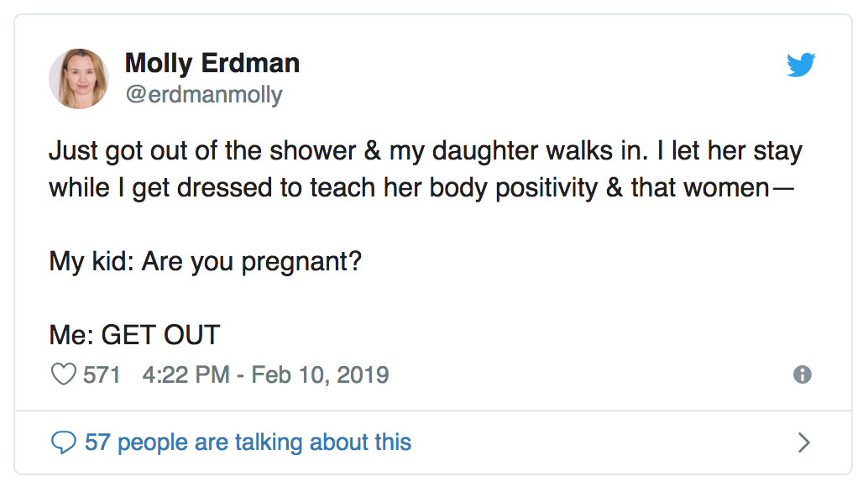This screenshot has width=868, height=492.
Task: Open the 4:22 PM time link
Action: [186, 374]
